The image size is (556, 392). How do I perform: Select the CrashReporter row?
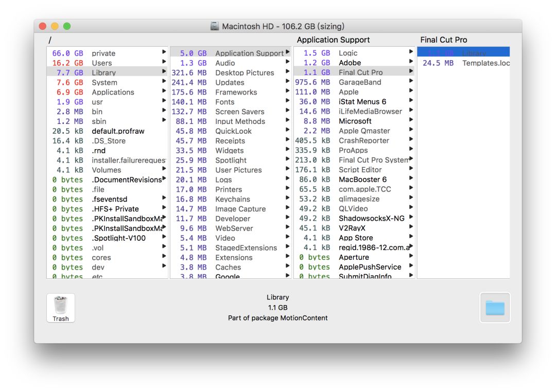(x=354, y=141)
